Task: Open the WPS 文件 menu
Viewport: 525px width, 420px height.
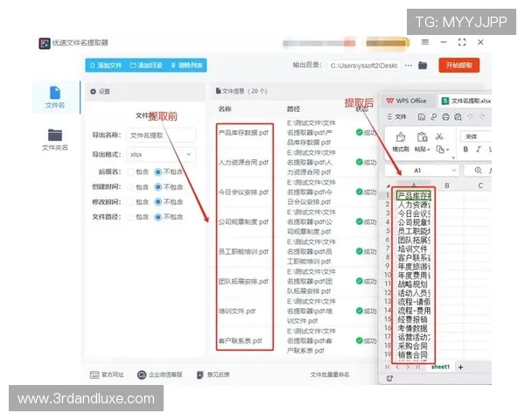Action: pyautogui.click(x=396, y=116)
